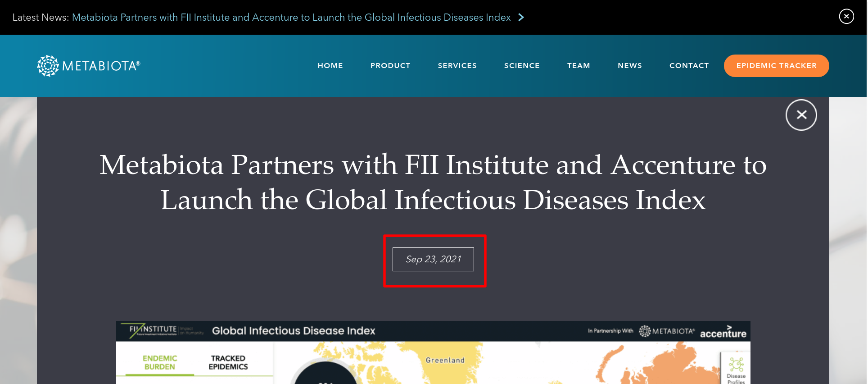
Task: Click the Metabiota partnership logo in the image
Action: coord(667,331)
